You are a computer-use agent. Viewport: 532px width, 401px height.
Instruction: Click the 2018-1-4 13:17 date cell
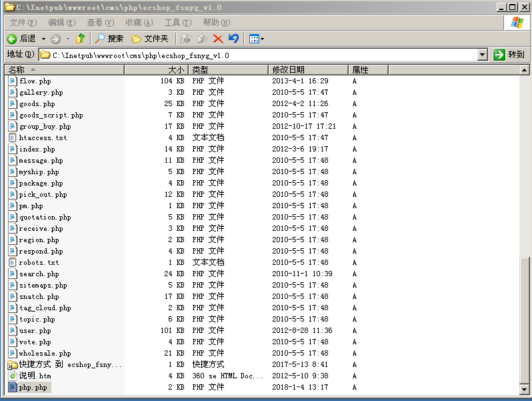300,387
